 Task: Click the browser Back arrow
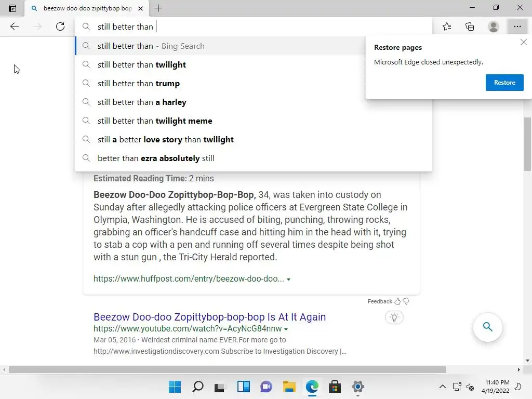(14, 26)
